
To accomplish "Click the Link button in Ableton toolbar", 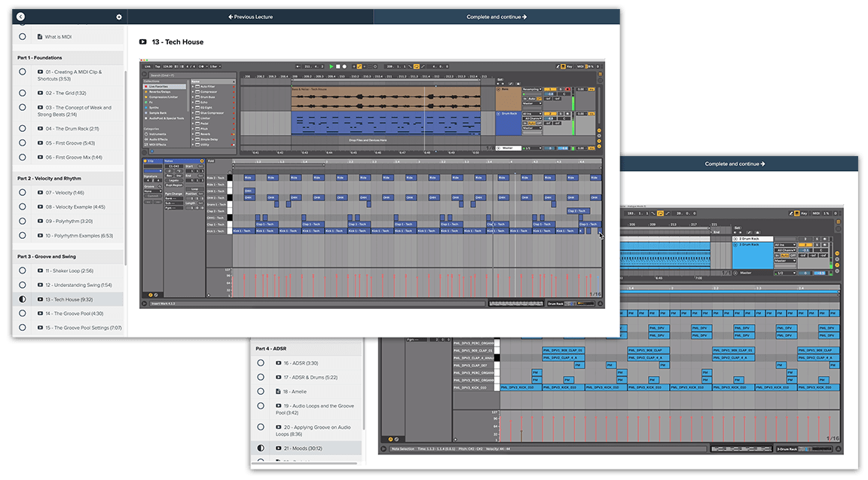I will click(147, 66).
